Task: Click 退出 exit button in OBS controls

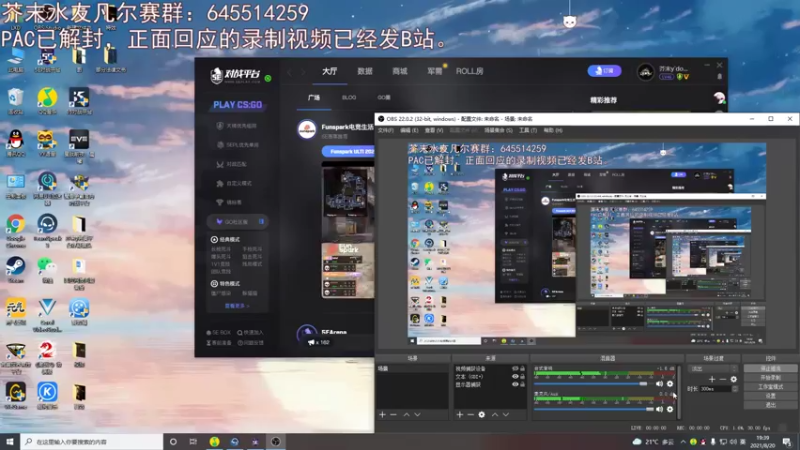Action: [x=770, y=405]
